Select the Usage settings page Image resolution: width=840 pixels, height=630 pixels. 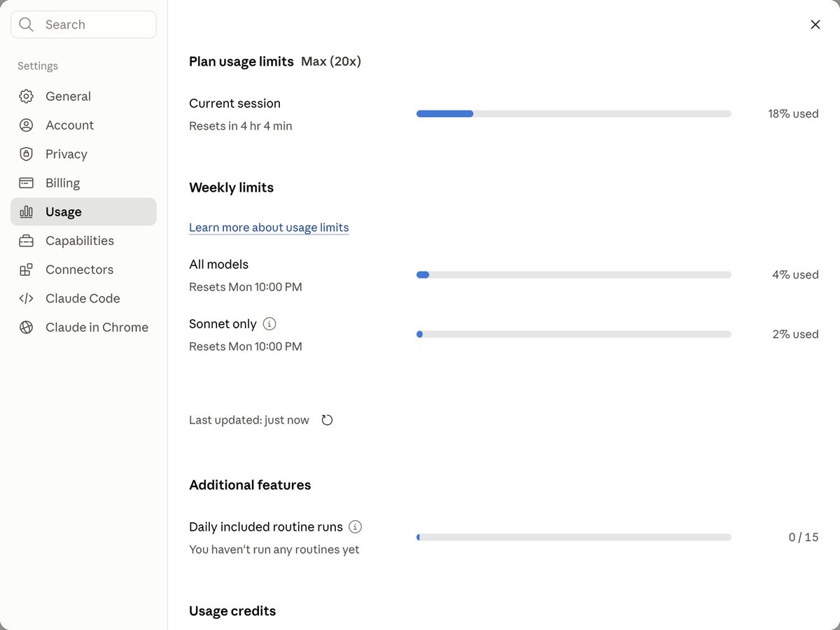tap(83, 211)
